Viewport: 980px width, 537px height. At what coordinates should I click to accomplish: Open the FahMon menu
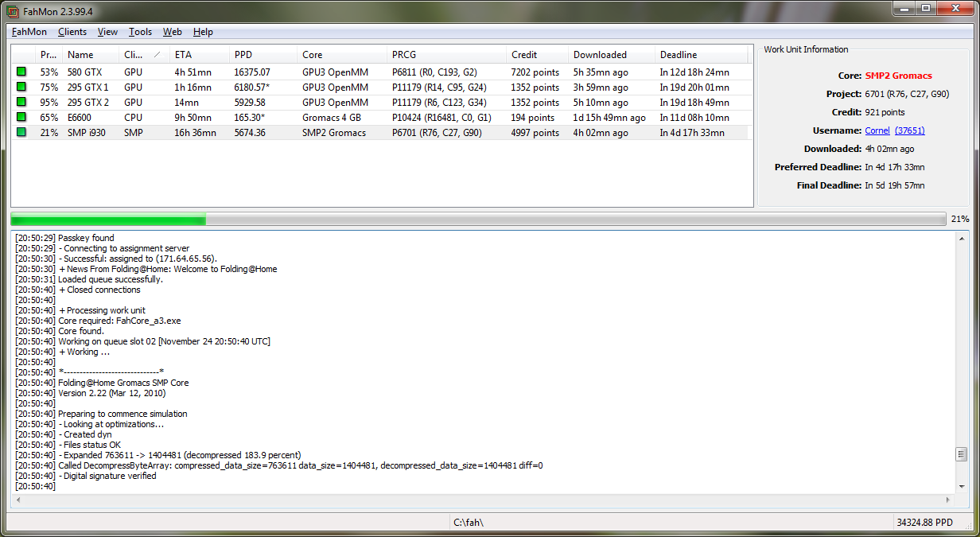click(29, 32)
